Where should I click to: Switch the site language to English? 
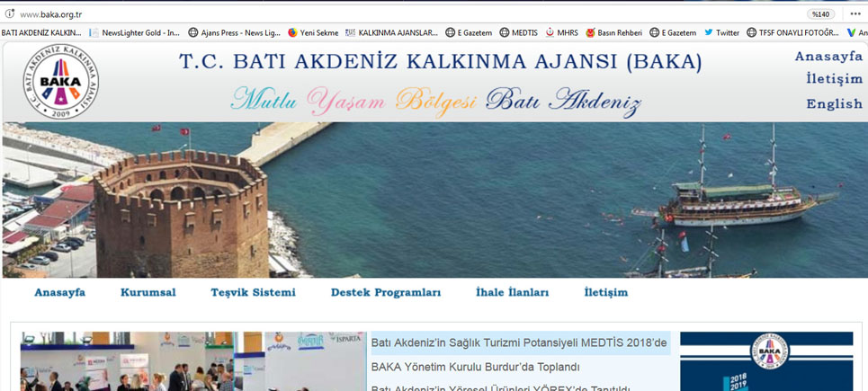pyautogui.click(x=834, y=103)
